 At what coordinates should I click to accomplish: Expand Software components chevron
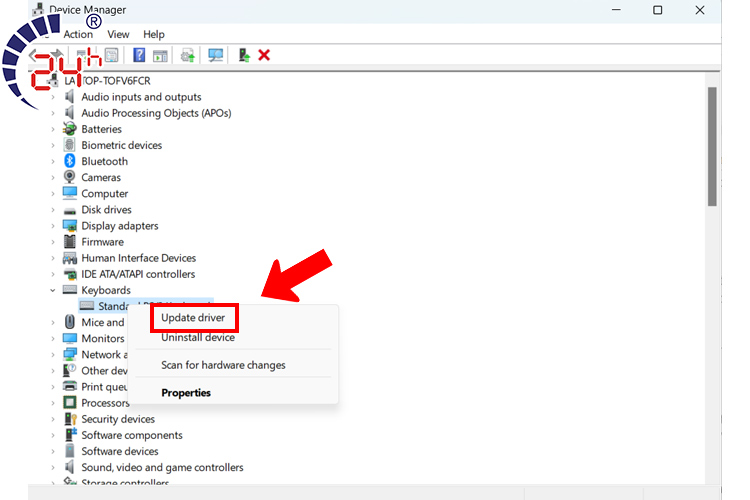click(x=53, y=435)
